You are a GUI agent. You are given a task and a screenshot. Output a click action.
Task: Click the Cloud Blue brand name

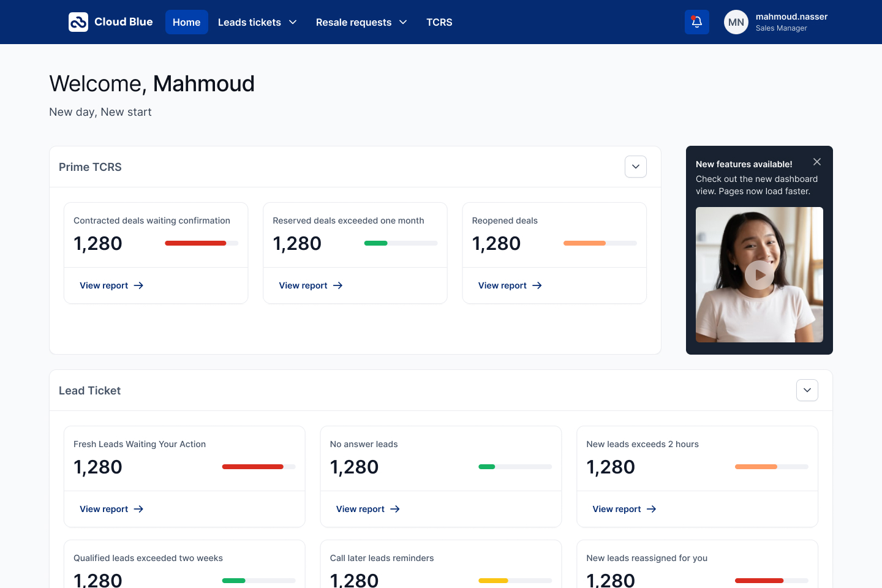tap(124, 22)
